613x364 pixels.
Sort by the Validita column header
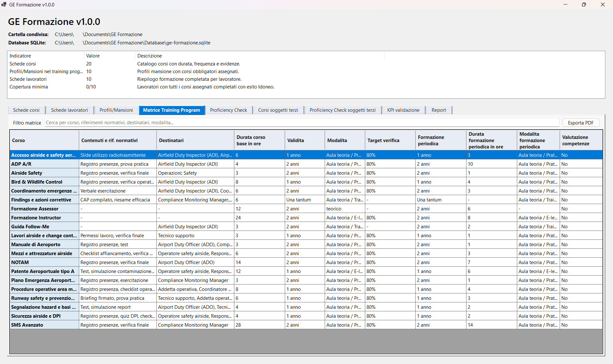pyautogui.click(x=305, y=140)
